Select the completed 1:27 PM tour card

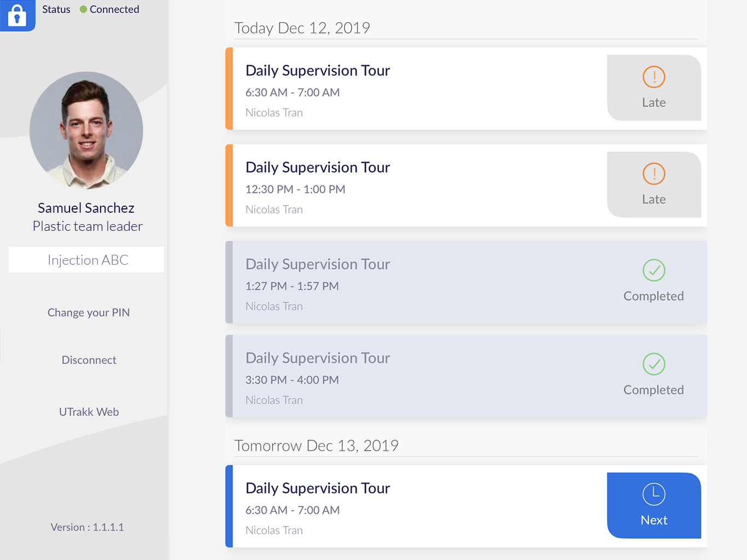[x=466, y=282]
